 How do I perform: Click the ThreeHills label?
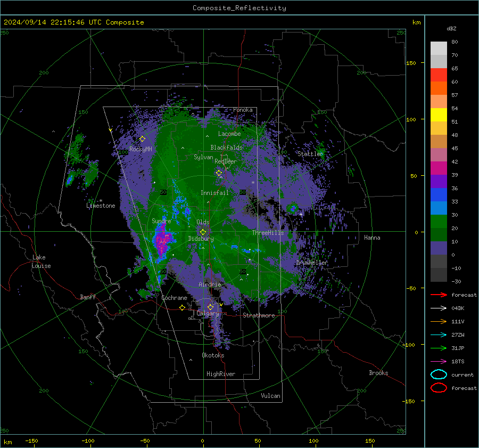[268, 233]
